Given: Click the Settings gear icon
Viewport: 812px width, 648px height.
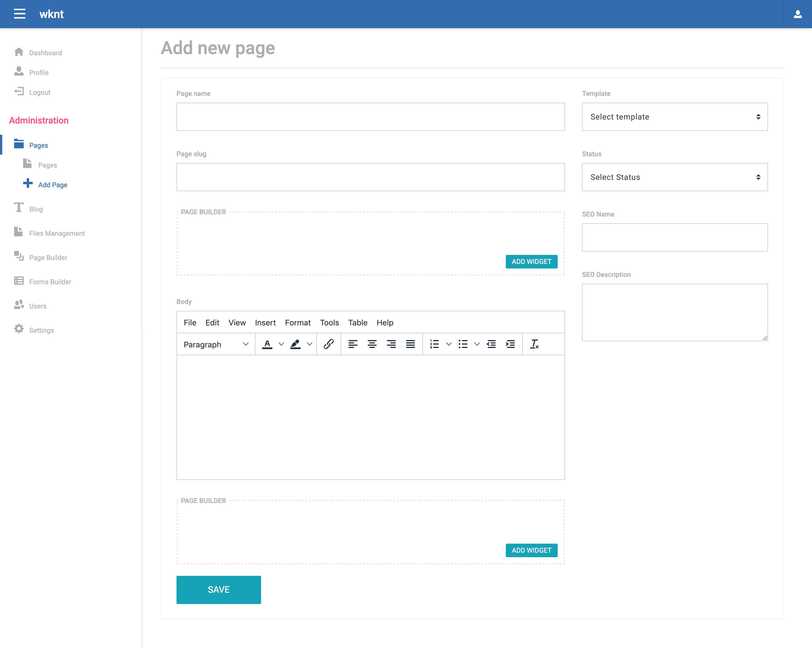Looking at the screenshot, I should (x=19, y=329).
